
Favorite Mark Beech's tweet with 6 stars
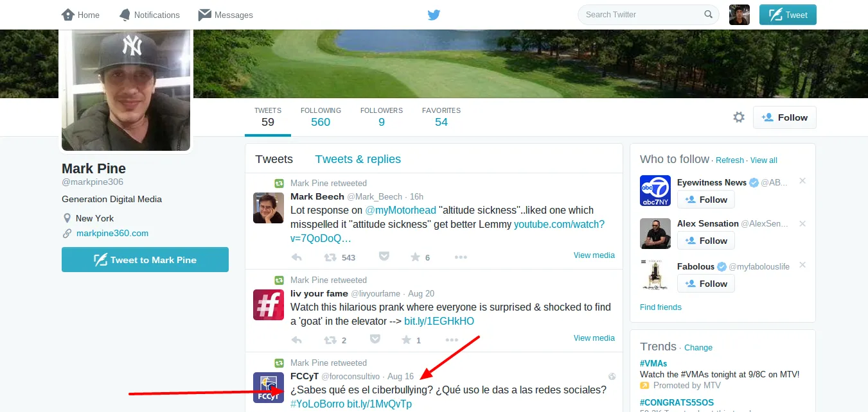[415, 257]
